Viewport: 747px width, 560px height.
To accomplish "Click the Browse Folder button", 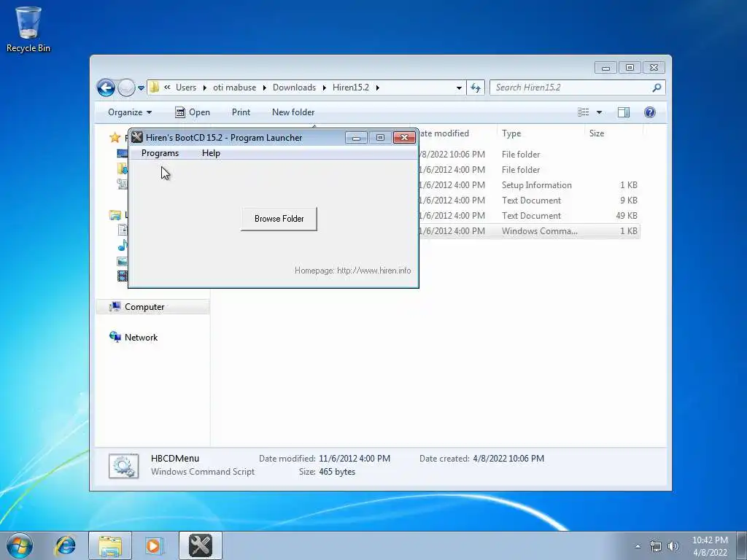I will click(x=279, y=219).
